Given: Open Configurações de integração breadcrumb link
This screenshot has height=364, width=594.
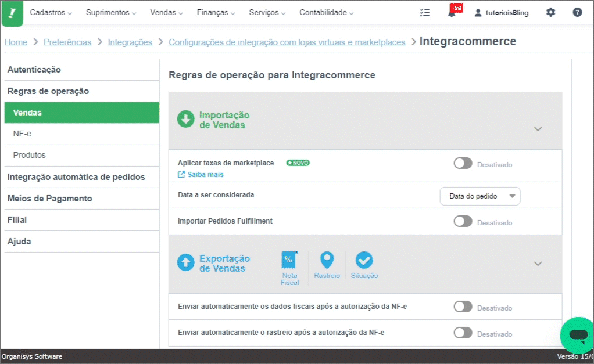Looking at the screenshot, I should pos(287,42).
